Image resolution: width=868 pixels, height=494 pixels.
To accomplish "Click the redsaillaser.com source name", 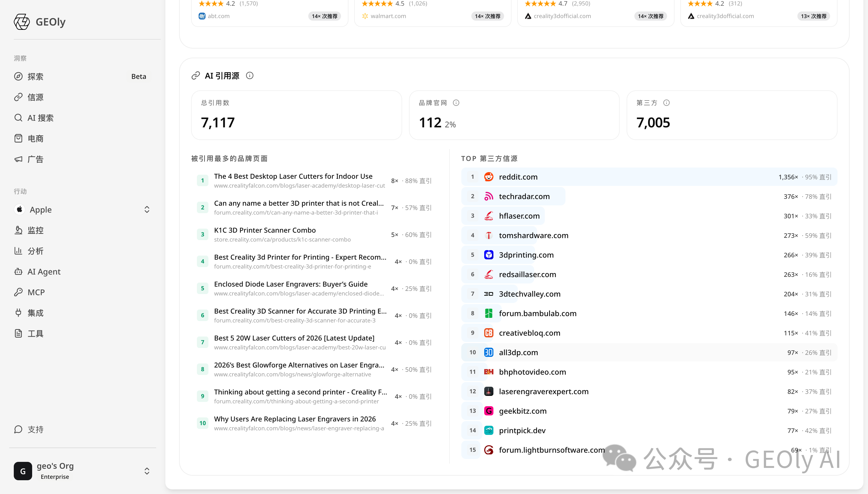I will click(x=528, y=275).
